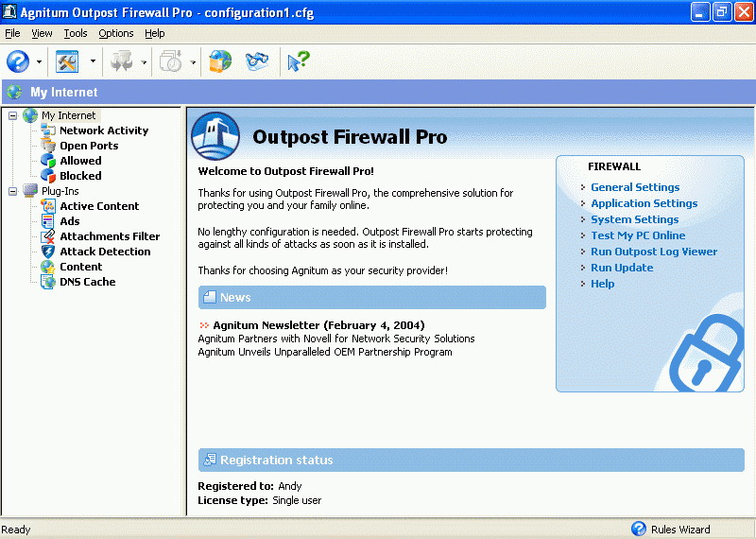Image resolution: width=756 pixels, height=539 pixels.
Task: Select Open Ports tree label
Action: click(89, 146)
